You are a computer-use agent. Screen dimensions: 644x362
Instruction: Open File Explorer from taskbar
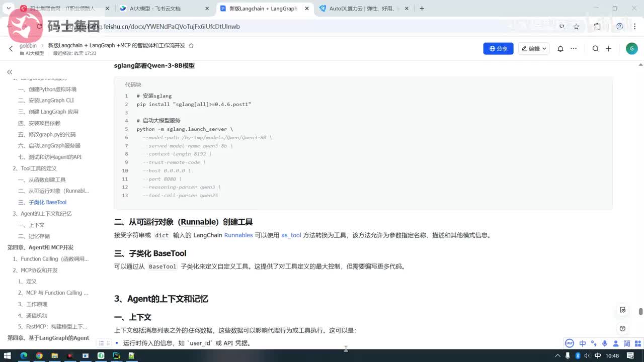coord(55,356)
